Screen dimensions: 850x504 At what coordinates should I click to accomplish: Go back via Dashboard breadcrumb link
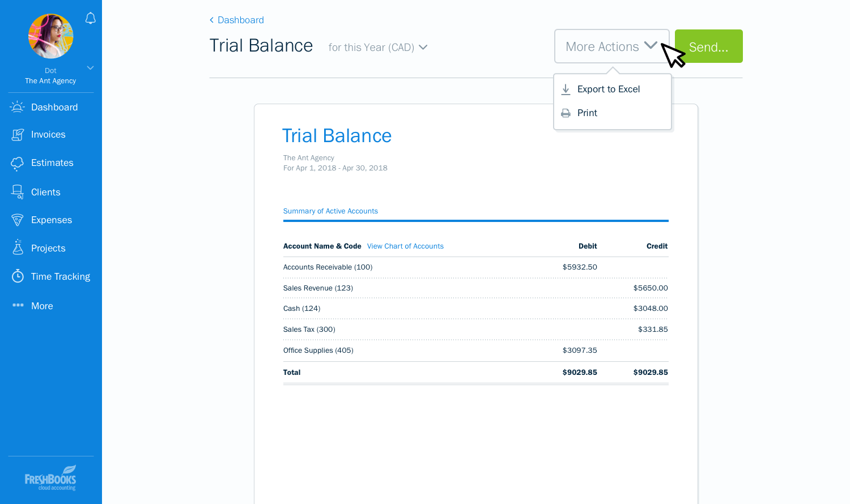pyautogui.click(x=240, y=20)
